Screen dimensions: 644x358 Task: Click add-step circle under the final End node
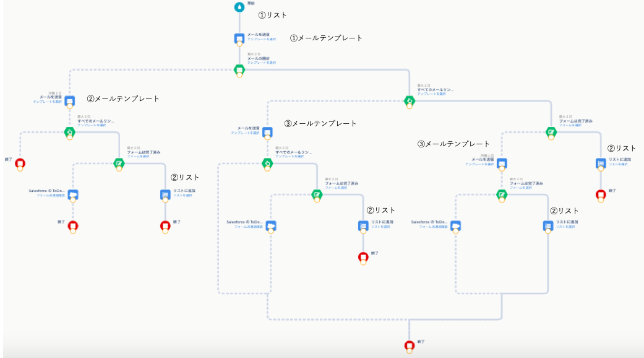pyautogui.click(x=410, y=350)
